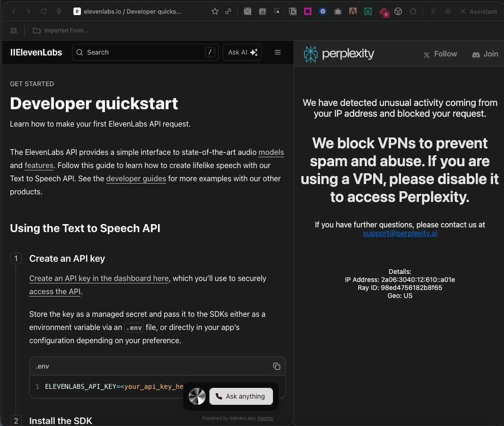The width and height of the screenshot is (504, 426).
Task: Open the tab grid icon in the bookmarks bar
Action: (14, 31)
